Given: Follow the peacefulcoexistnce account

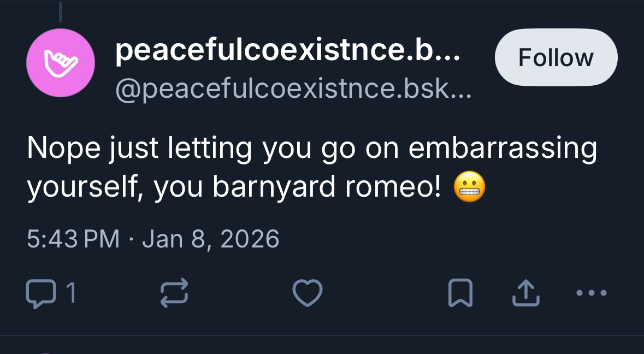Looking at the screenshot, I should [x=556, y=57].
